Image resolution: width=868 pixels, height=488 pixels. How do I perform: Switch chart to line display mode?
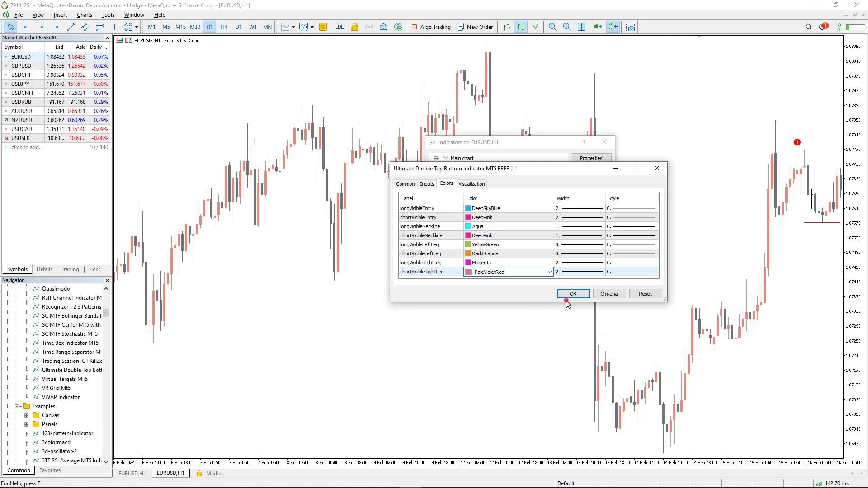(535, 27)
